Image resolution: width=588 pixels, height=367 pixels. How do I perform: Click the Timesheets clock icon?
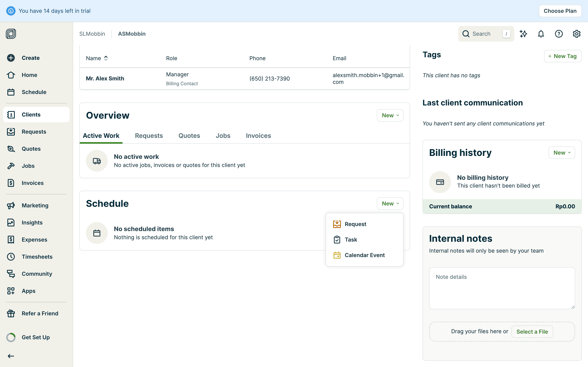[x=11, y=257]
